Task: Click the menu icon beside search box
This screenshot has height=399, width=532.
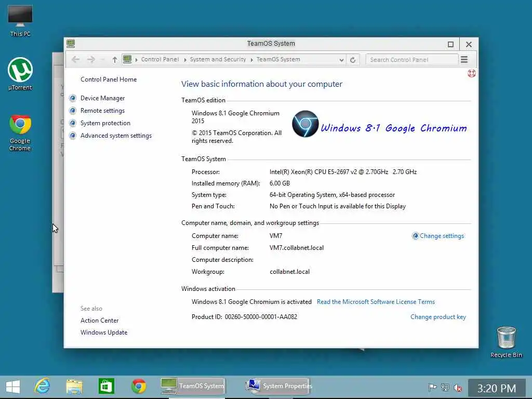Action: tap(464, 60)
